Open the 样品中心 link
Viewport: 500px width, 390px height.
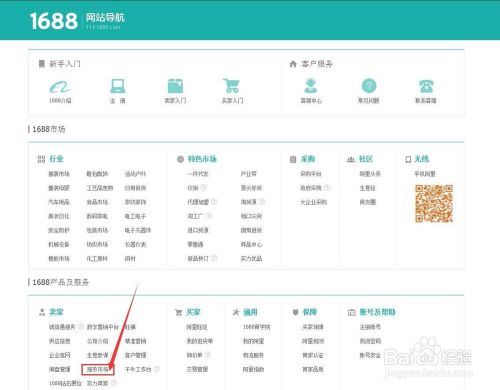coord(251,244)
